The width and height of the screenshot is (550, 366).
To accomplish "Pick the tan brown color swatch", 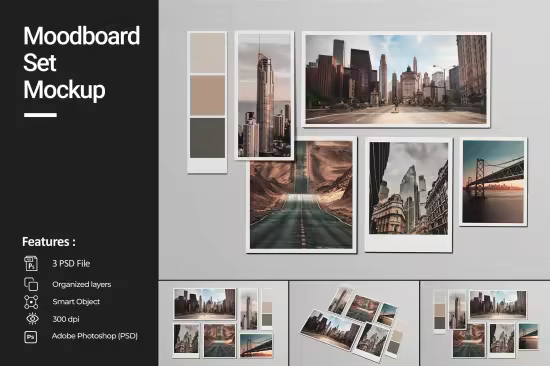I will coord(208,95).
